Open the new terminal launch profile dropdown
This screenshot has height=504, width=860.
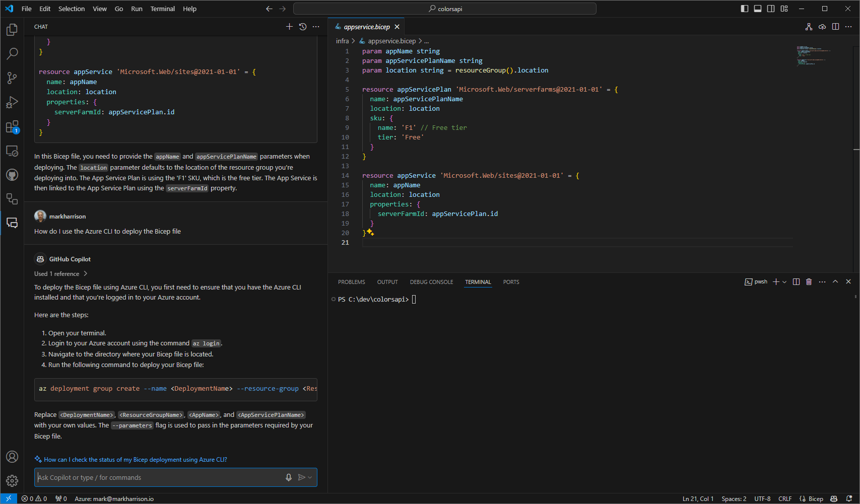pos(784,282)
